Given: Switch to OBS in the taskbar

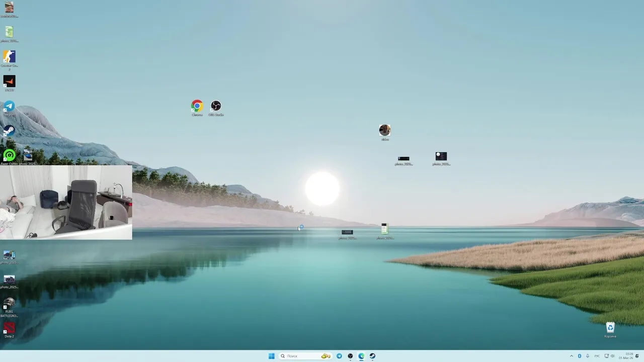Looking at the screenshot, I should point(350,356).
